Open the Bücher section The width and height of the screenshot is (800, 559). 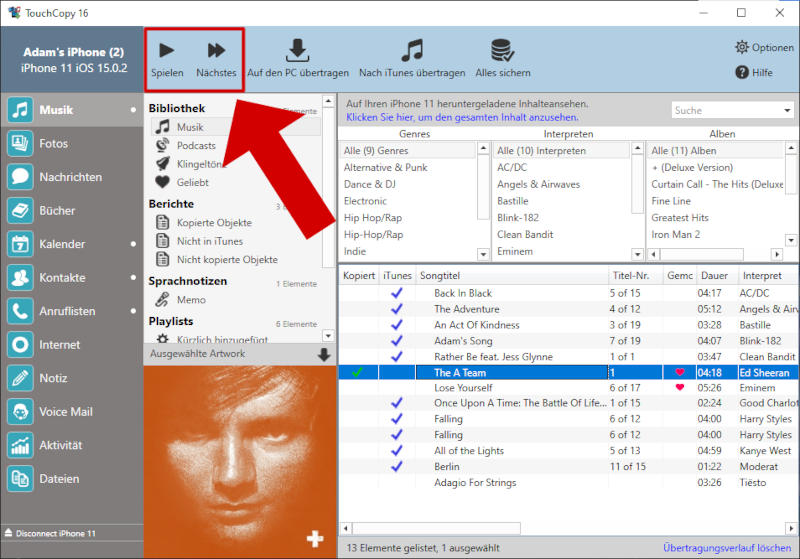tap(72, 210)
